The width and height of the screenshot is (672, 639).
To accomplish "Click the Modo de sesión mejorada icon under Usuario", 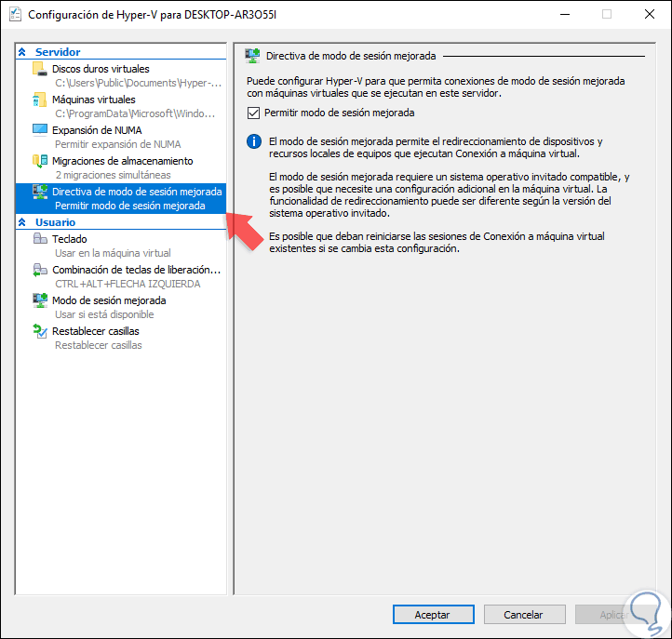I will pos(40,300).
